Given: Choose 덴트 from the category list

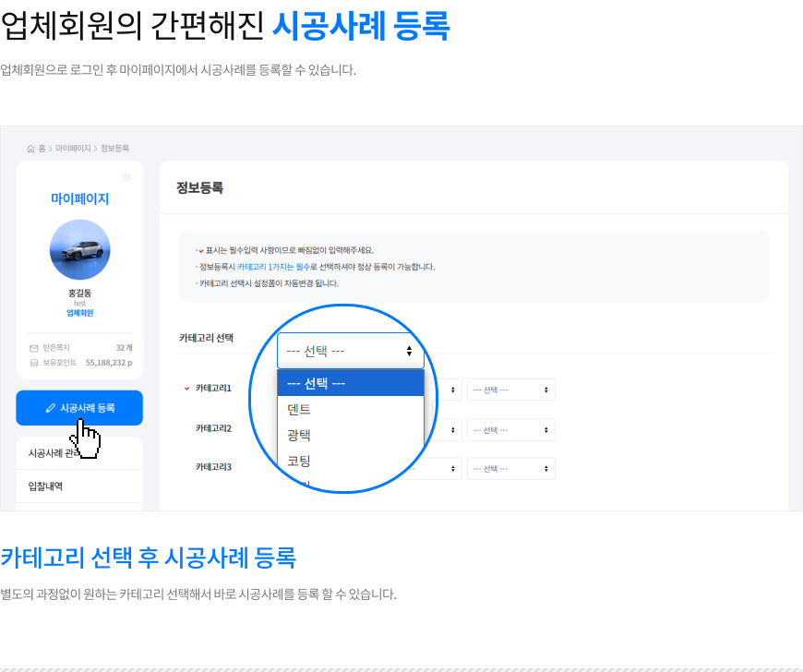Looking at the screenshot, I should pos(351,409).
